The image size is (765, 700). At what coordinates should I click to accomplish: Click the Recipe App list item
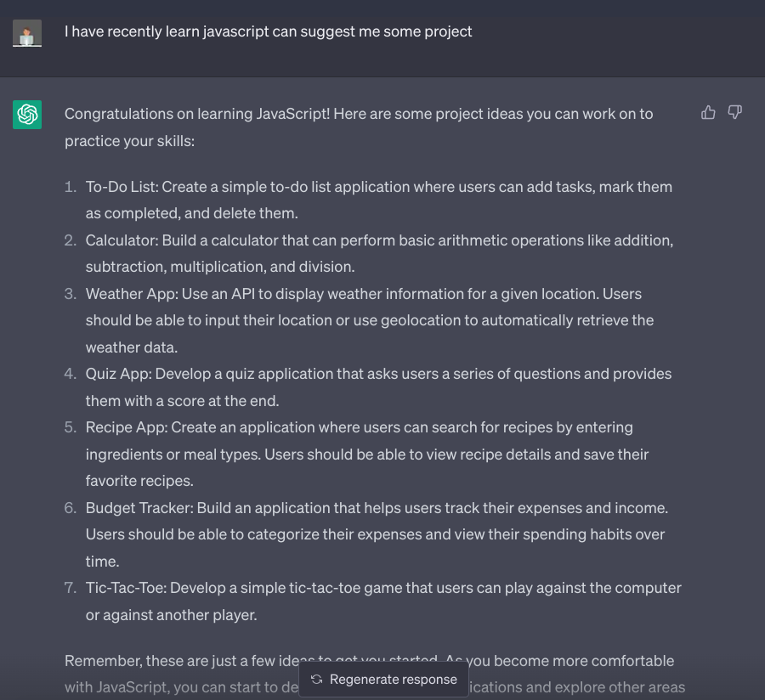click(x=367, y=454)
